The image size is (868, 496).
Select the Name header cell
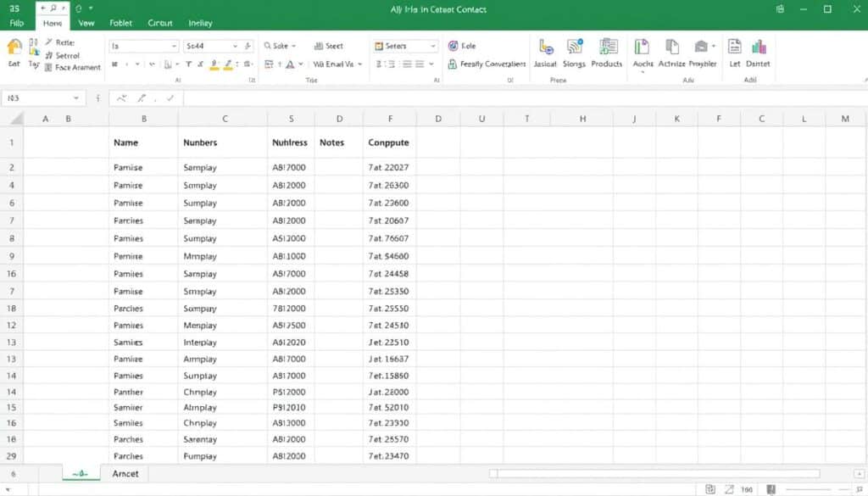(144, 142)
